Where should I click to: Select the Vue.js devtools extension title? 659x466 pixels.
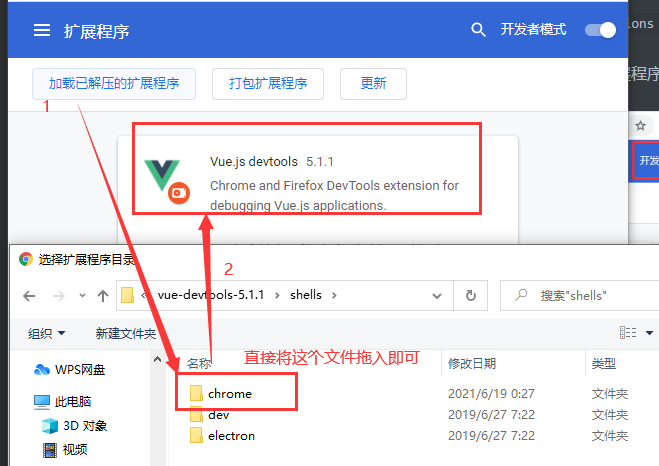(x=254, y=161)
